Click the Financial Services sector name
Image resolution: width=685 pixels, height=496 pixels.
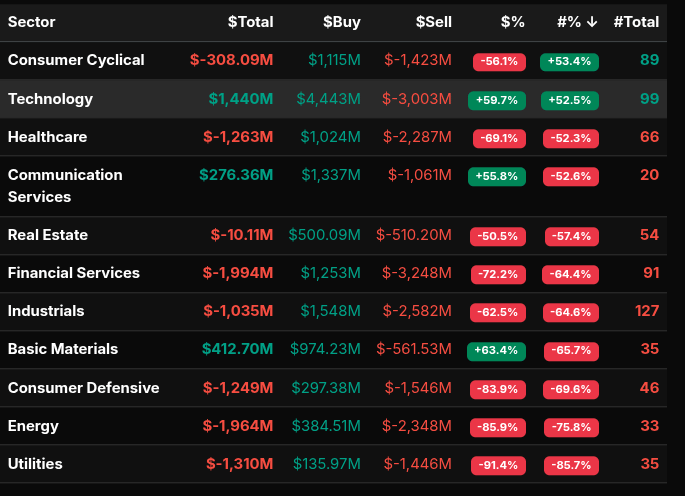point(73,273)
